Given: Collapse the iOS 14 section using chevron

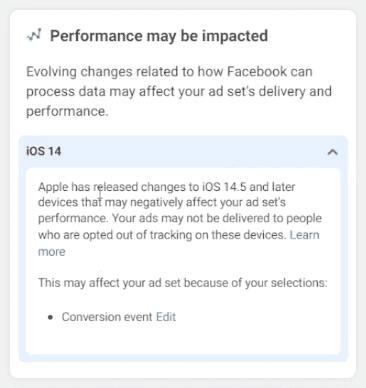Looking at the screenshot, I should 332,152.
